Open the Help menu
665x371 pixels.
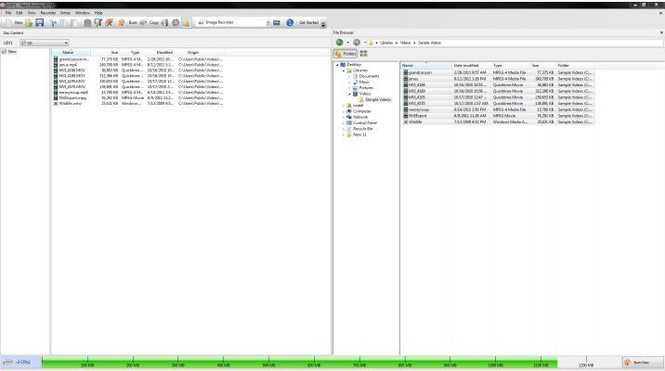point(98,13)
